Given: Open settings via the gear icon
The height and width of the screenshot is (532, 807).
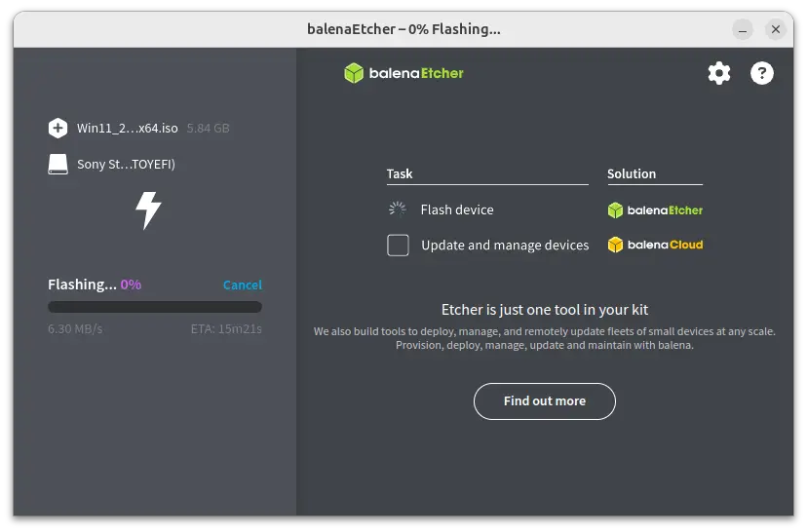Looking at the screenshot, I should pos(718,73).
